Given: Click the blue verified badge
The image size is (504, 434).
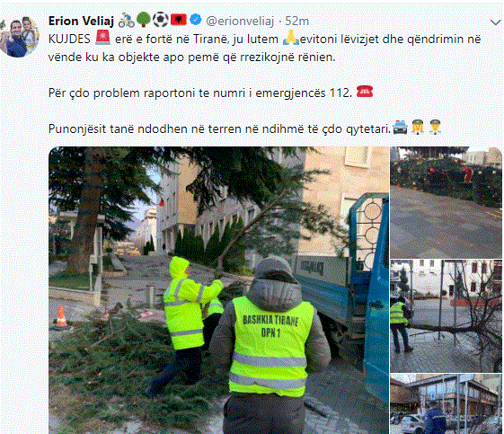Looking at the screenshot, I should 195,21.
